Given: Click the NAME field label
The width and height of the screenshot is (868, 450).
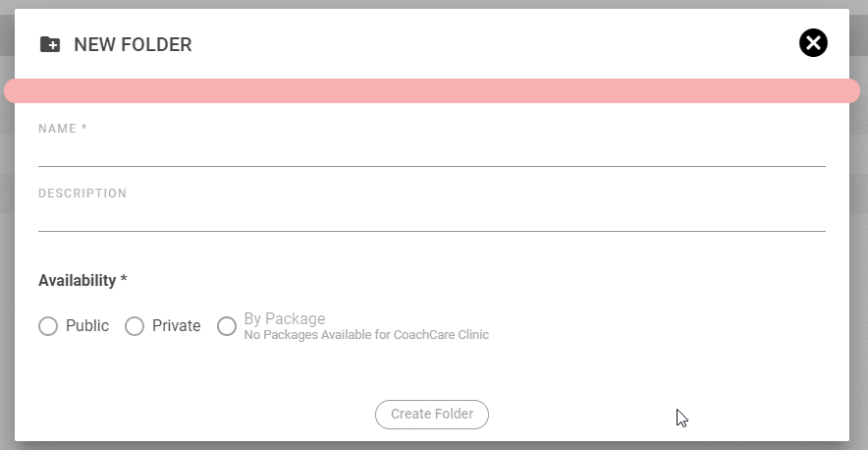Looking at the screenshot, I should click(63, 129).
